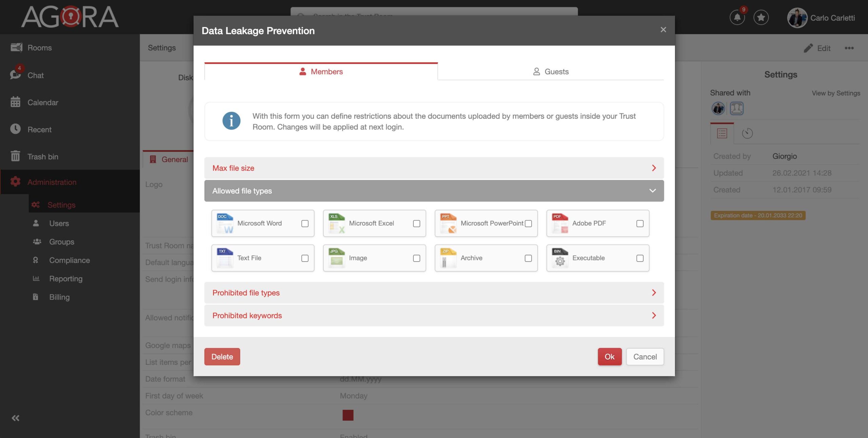This screenshot has width=868, height=438.
Task: Click the Delete button
Action: [222, 356]
